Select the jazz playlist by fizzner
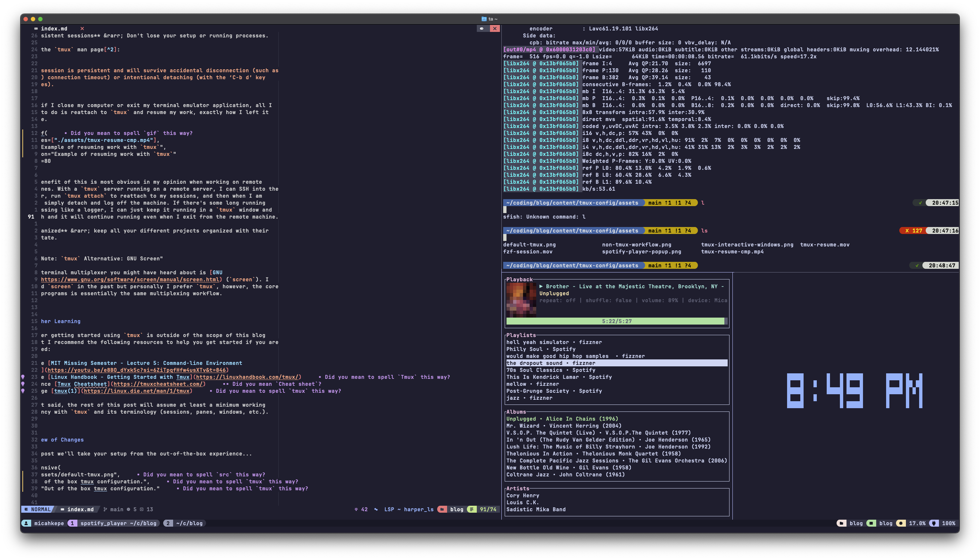This screenshot has height=560, width=980. tap(529, 398)
